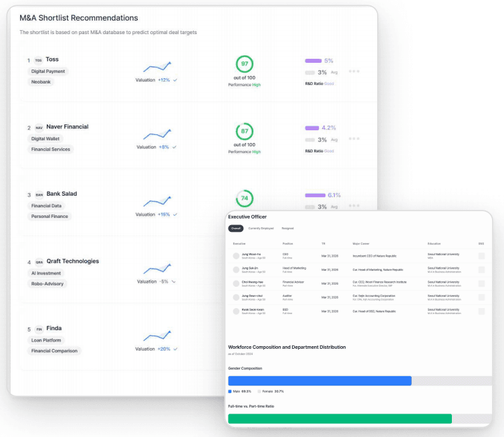Click the Personal Finance tag
This screenshot has height=437, width=504.
(49, 216)
